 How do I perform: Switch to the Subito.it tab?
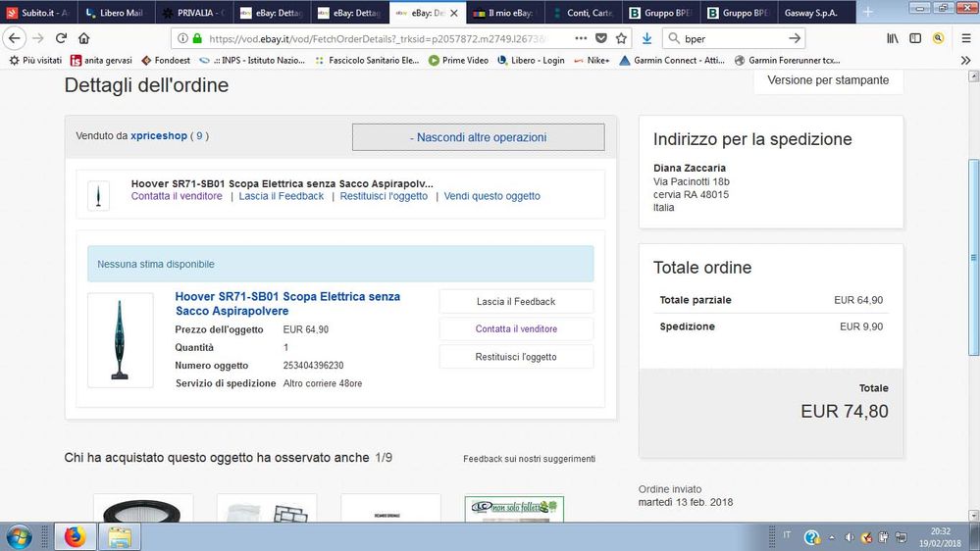click(39, 13)
